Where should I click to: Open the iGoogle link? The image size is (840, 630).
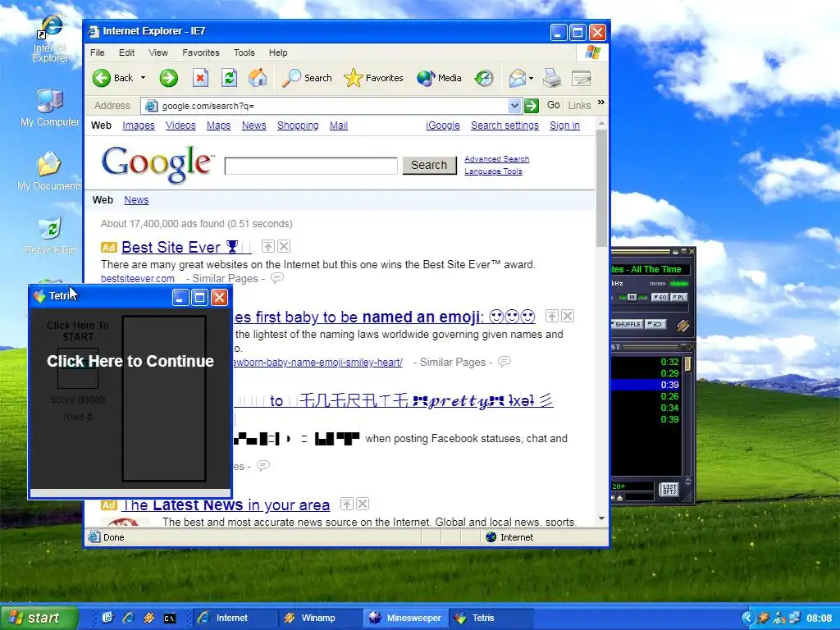(x=443, y=126)
